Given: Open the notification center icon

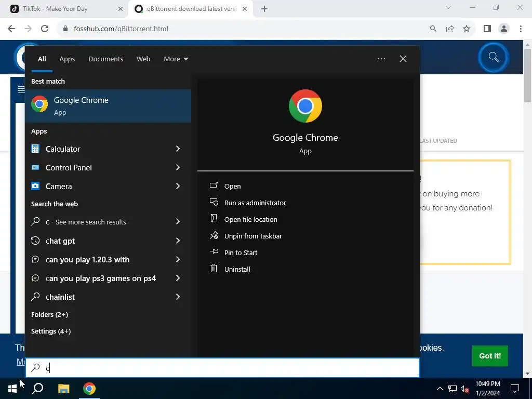Looking at the screenshot, I should [x=515, y=389].
